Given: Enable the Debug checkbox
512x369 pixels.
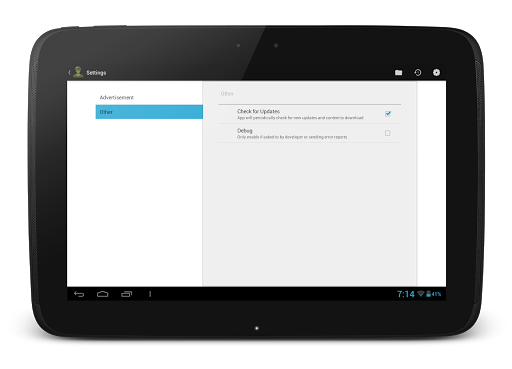Looking at the screenshot, I should tap(388, 133).
